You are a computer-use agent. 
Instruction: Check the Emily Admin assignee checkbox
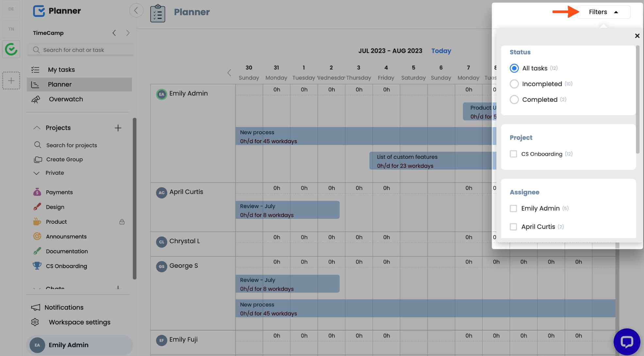click(513, 208)
